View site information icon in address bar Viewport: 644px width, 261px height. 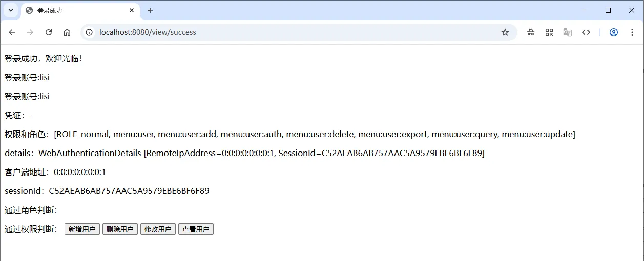[89, 32]
